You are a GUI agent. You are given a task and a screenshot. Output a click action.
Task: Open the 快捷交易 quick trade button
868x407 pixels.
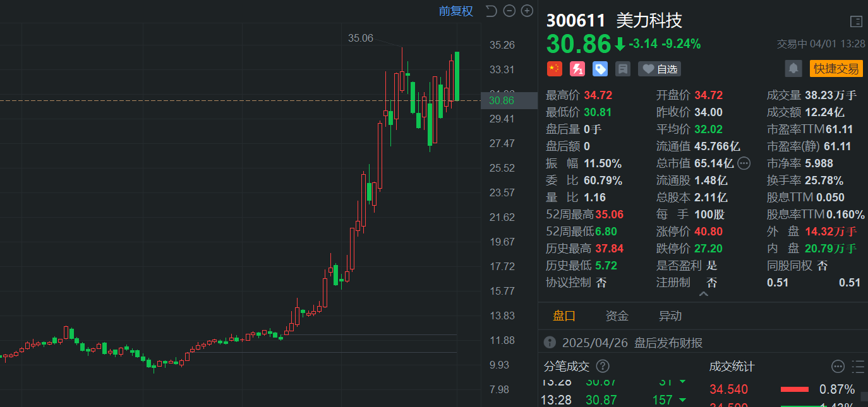click(x=836, y=69)
